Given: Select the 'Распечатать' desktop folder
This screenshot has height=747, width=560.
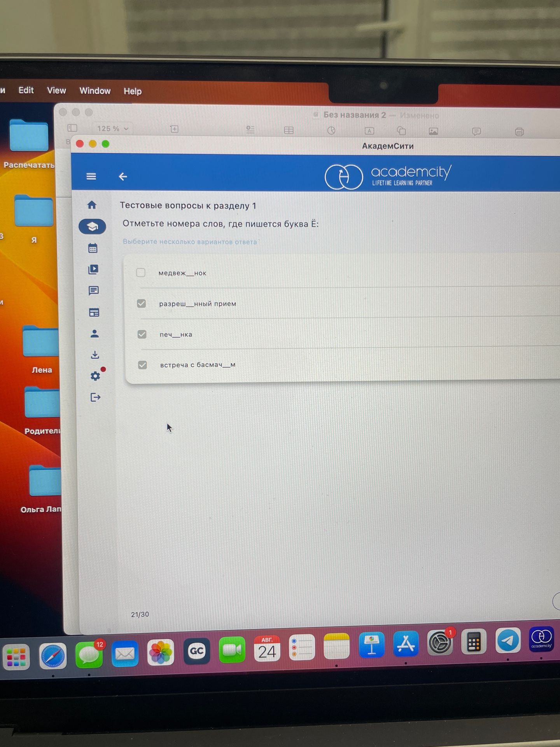Looking at the screenshot, I should coord(29,144).
